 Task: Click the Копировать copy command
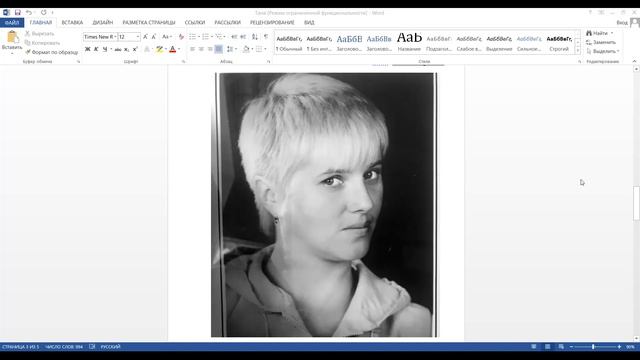click(42, 43)
